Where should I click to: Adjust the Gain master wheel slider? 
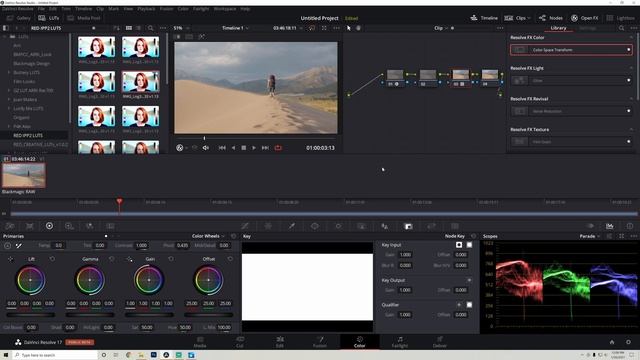coord(149,315)
